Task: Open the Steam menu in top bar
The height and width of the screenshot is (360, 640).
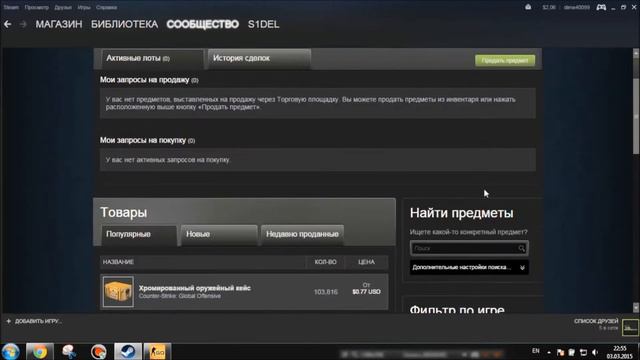Action: [x=11, y=7]
